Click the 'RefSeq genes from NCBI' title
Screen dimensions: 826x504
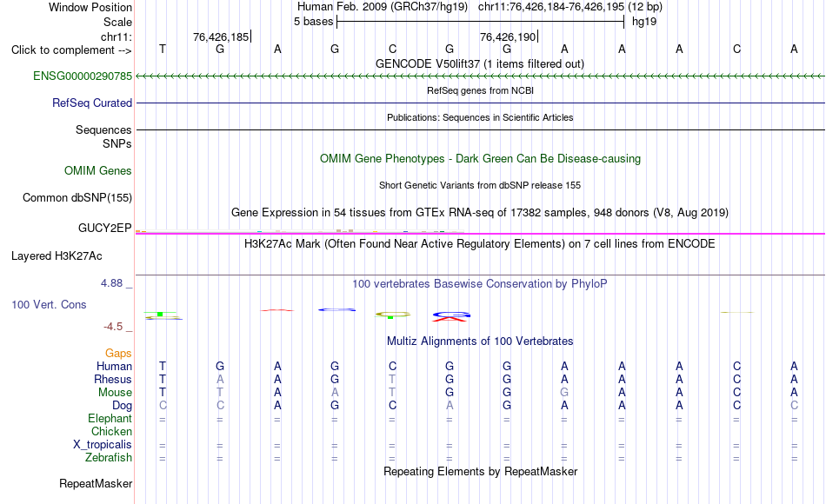[x=480, y=90]
